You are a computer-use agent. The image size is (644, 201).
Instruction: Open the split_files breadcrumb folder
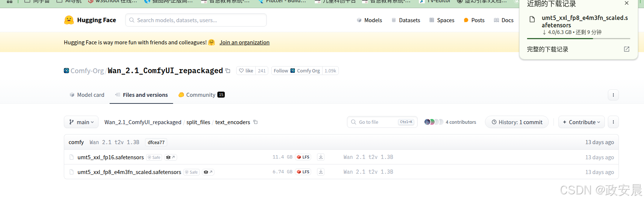coord(198,122)
